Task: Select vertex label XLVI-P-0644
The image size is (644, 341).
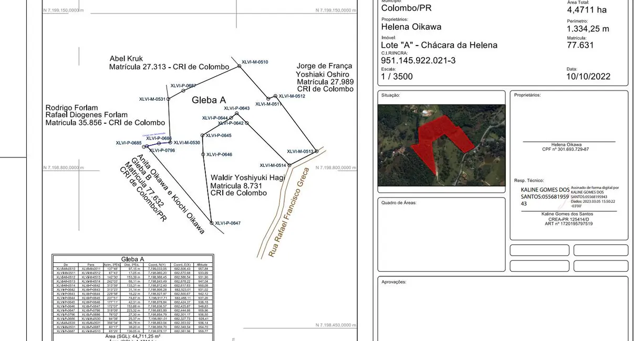Action: [x=214, y=118]
